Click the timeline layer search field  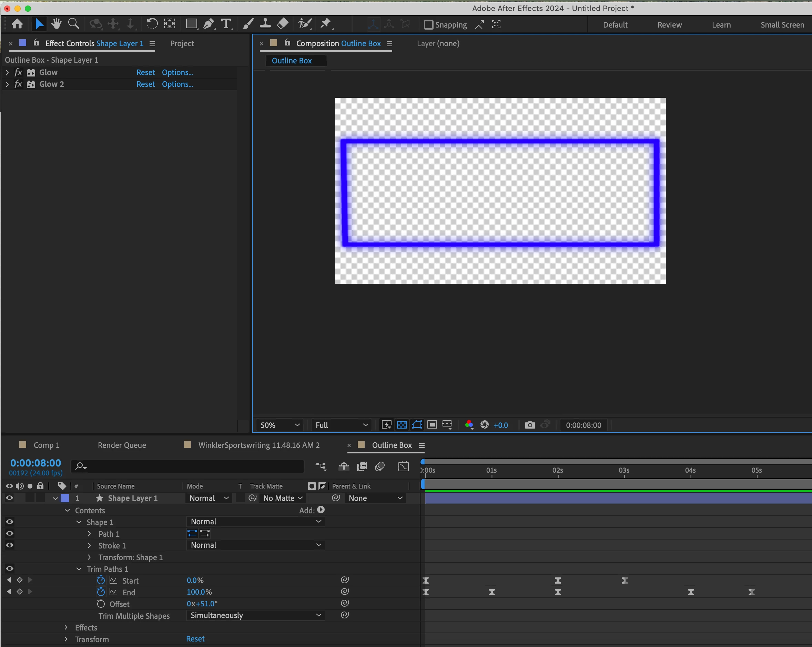tap(188, 466)
